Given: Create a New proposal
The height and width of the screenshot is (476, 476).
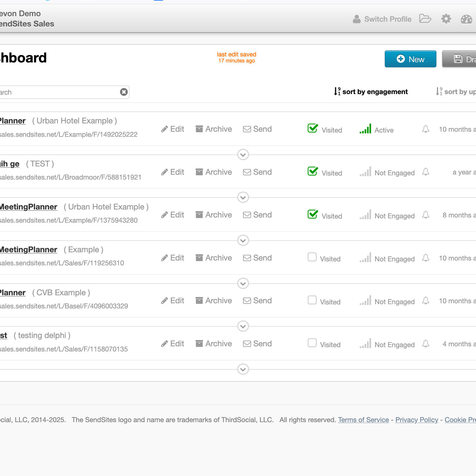Looking at the screenshot, I should (x=410, y=59).
